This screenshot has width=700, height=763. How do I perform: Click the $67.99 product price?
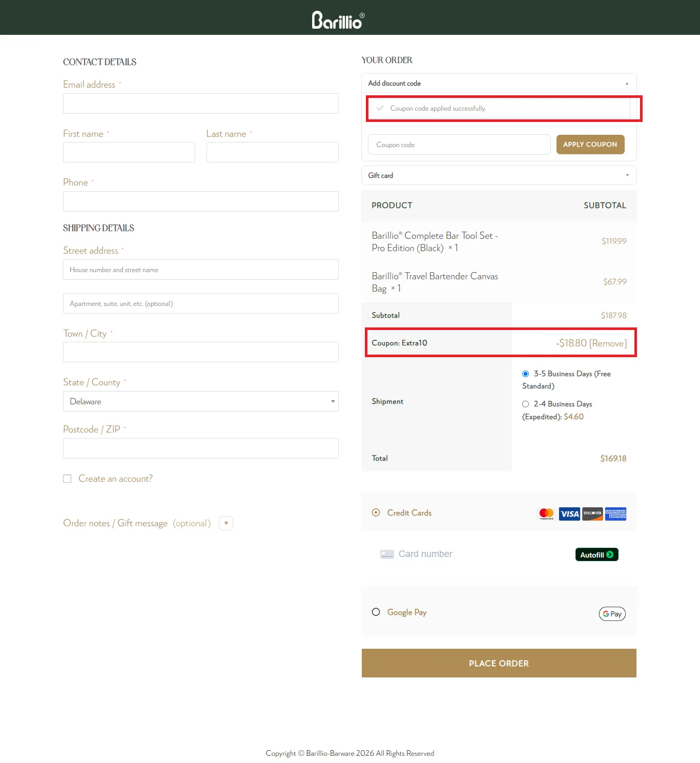point(615,282)
